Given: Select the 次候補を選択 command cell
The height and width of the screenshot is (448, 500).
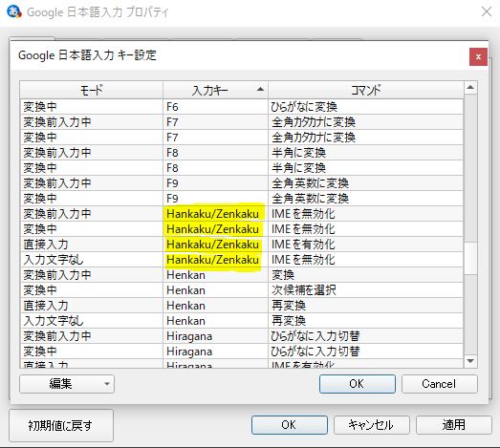Looking at the screenshot, I should 366,290.
